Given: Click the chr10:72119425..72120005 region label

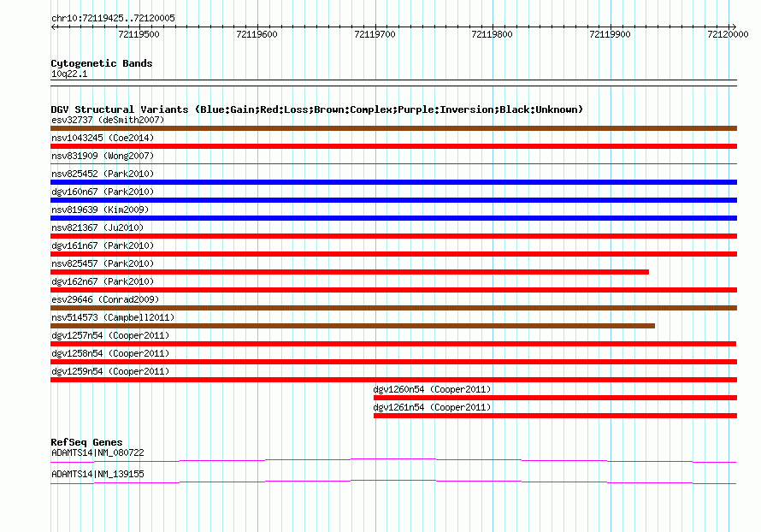Looking at the screenshot, I should [113, 18].
